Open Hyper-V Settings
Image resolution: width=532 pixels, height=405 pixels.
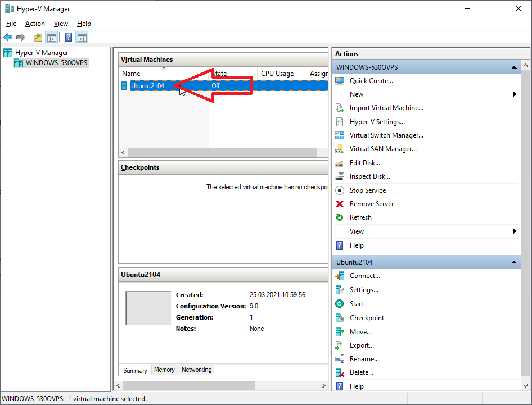pyautogui.click(x=377, y=122)
